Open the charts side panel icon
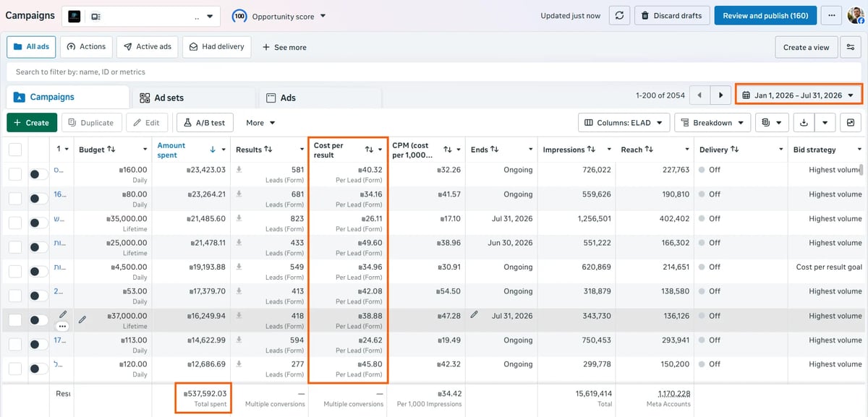This screenshot has width=868, height=417. [851, 123]
